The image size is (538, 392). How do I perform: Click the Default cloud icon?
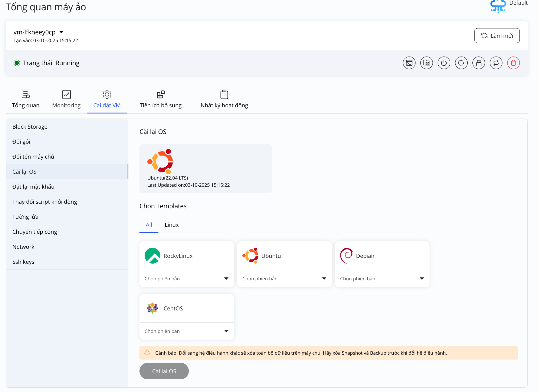pos(498,6)
